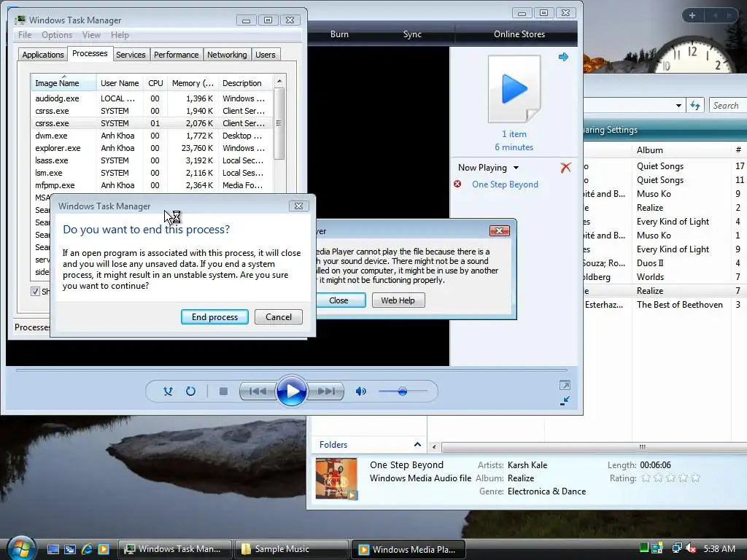Switch to Applications tab

point(43,55)
